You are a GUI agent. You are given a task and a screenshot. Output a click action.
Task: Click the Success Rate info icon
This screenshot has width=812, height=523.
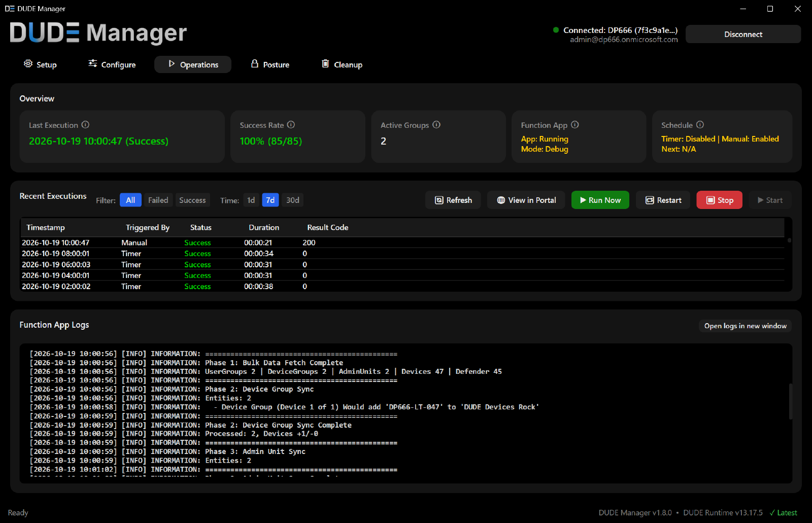(291, 125)
